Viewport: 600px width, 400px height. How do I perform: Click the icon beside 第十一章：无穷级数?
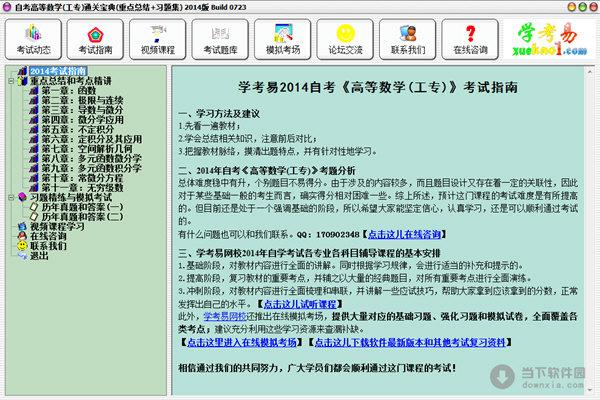click(x=34, y=188)
